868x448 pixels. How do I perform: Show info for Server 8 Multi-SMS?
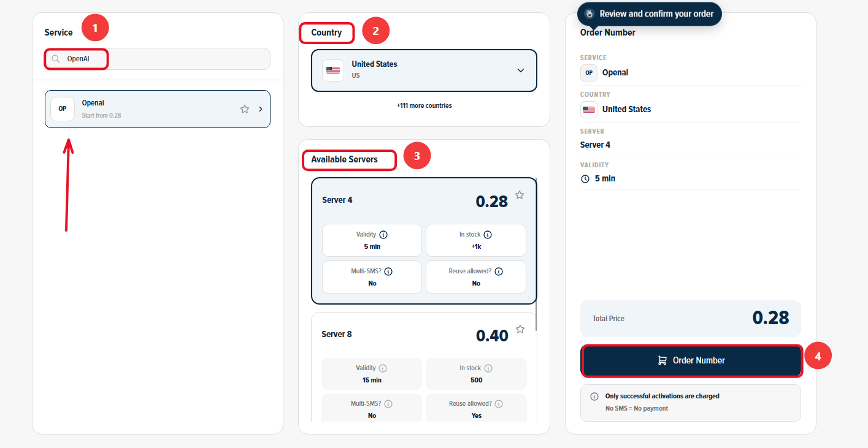(x=388, y=404)
